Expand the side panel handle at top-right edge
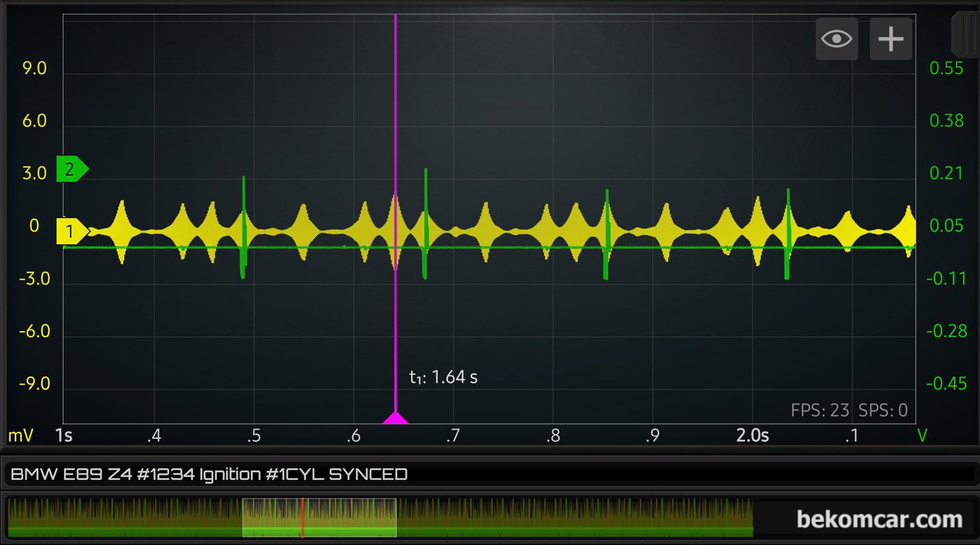This screenshot has width=980, height=545. [965, 31]
